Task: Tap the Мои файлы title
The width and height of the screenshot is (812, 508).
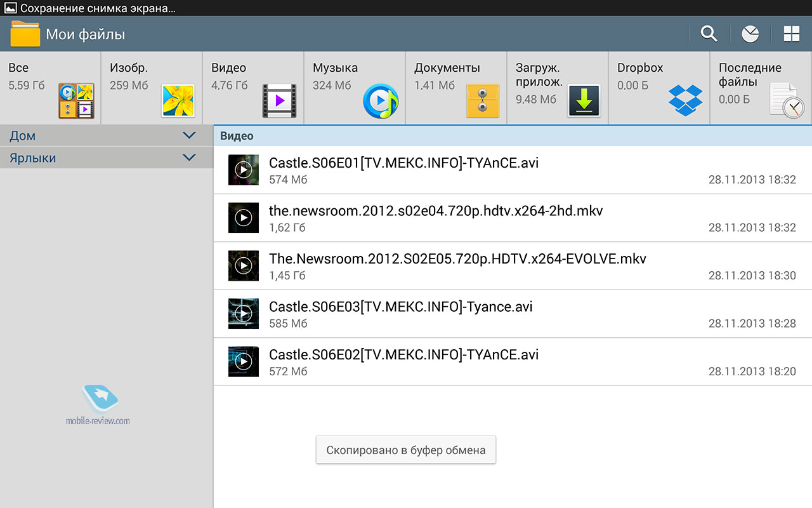Action: (x=86, y=34)
